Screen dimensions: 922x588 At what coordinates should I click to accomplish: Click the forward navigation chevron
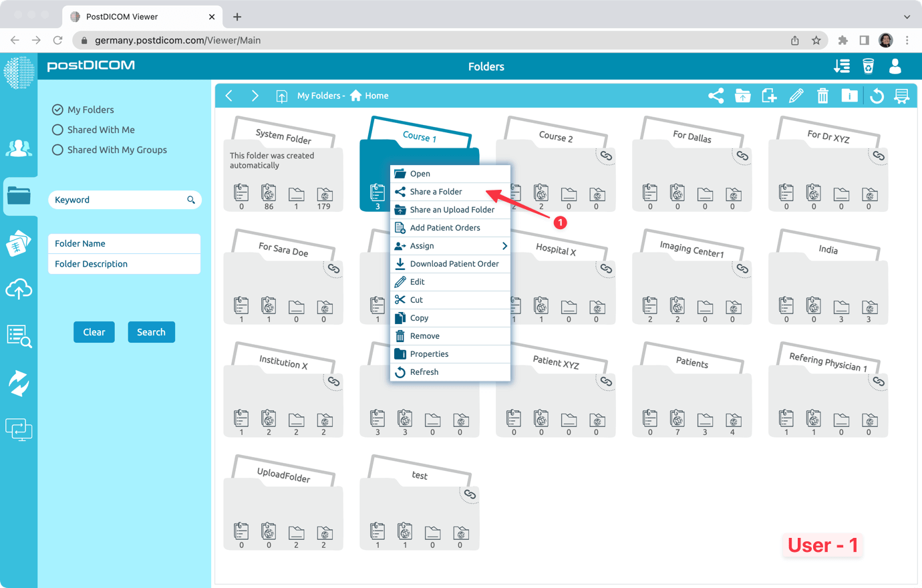(x=255, y=96)
